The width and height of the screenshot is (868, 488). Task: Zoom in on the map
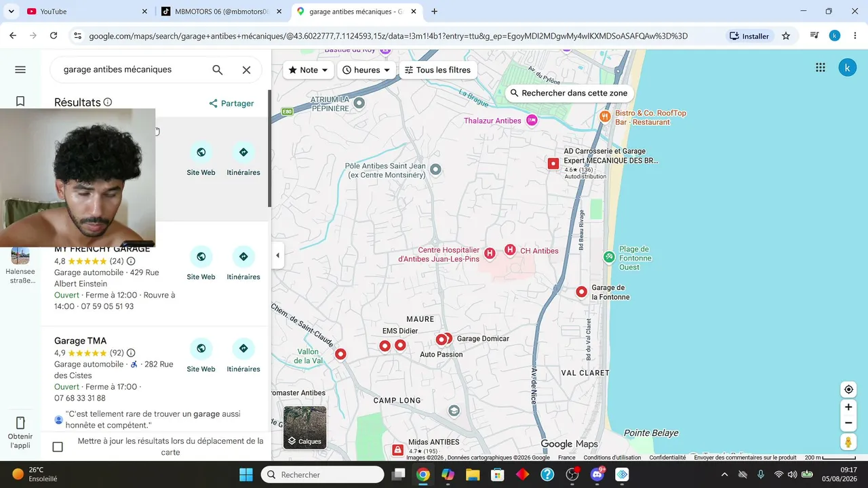pos(848,407)
